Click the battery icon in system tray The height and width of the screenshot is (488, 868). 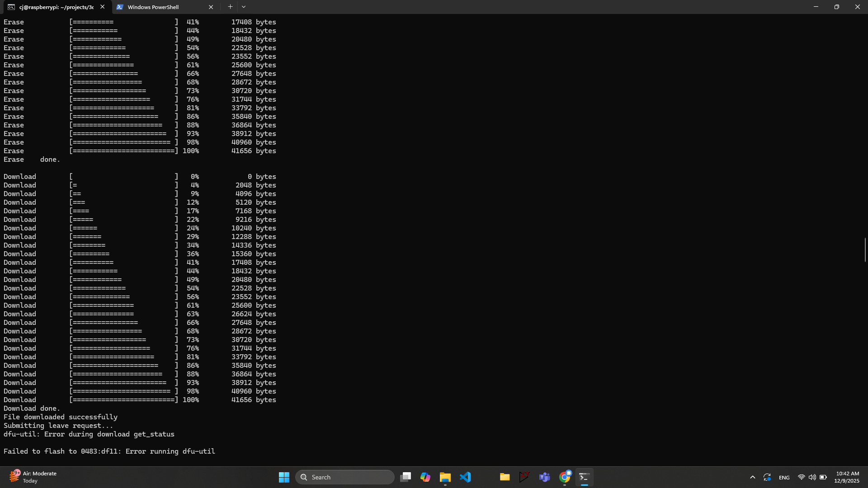pos(824,477)
